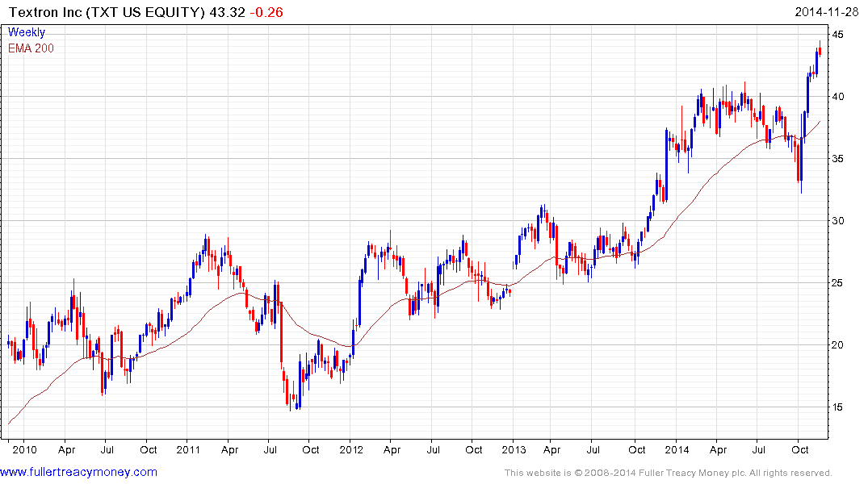The width and height of the screenshot is (868, 484).
Task: Select the 43.32 last price value
Action: pyautogui.click(x=227, y=12)
